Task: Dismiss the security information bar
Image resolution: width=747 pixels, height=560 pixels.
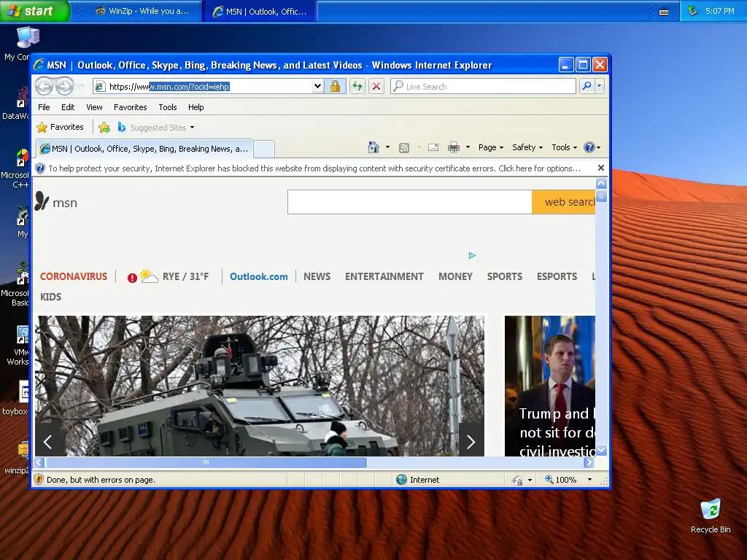Action: tap(601, 168)
